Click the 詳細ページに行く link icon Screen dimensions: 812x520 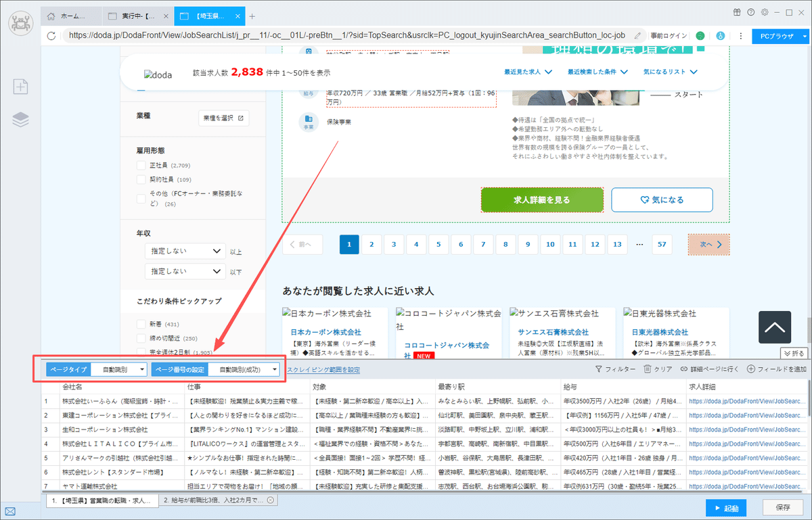pyautogui.click(x=684, y=369)
